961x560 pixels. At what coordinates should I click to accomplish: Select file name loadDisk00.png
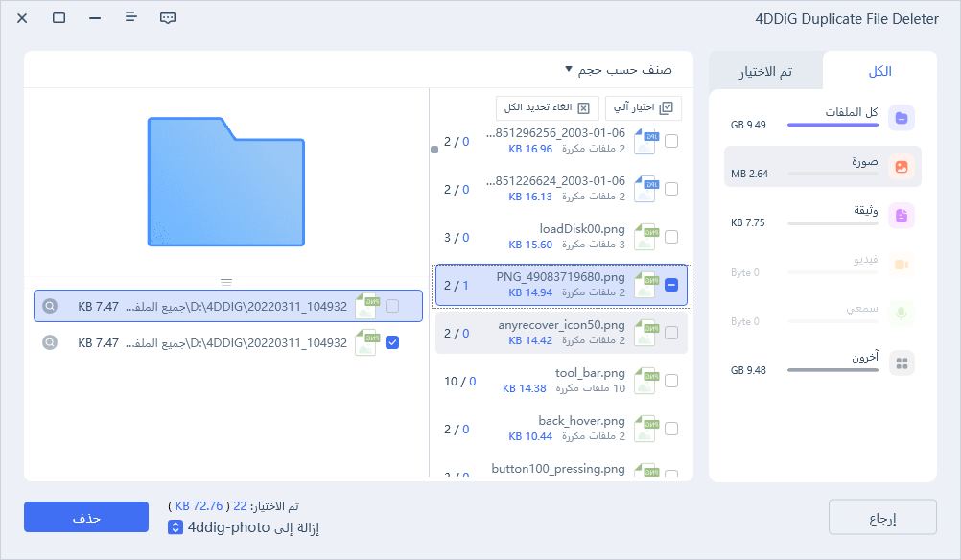[x=582, y=228]
